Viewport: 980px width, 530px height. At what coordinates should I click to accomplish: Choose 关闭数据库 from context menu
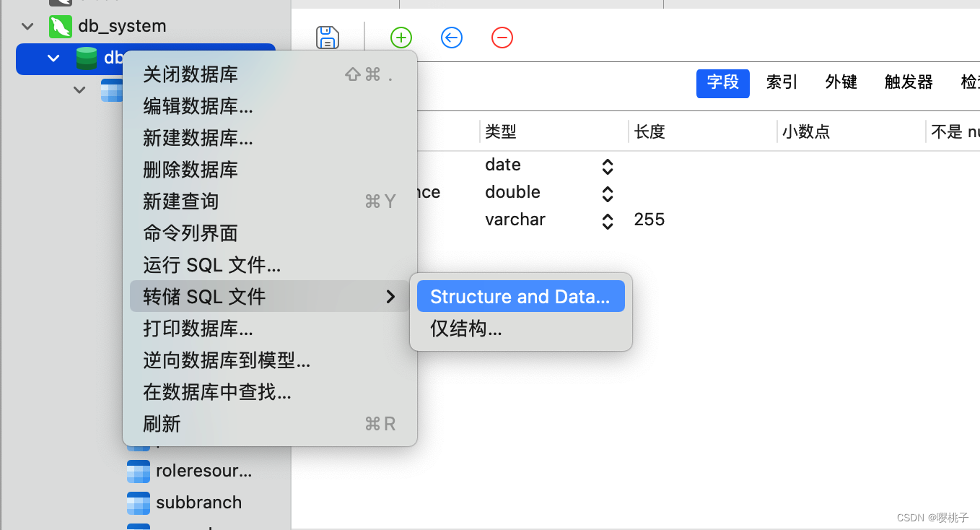[x=270, y=74]
